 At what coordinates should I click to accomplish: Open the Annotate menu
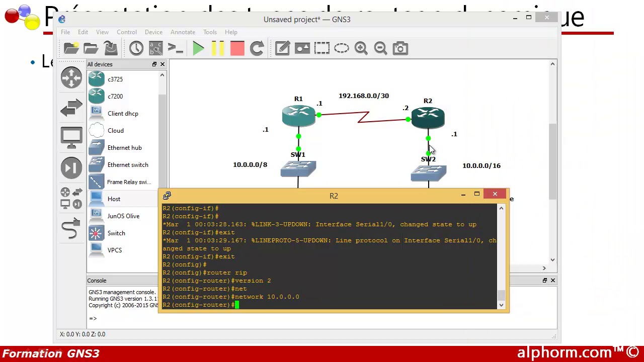[183, 32]
